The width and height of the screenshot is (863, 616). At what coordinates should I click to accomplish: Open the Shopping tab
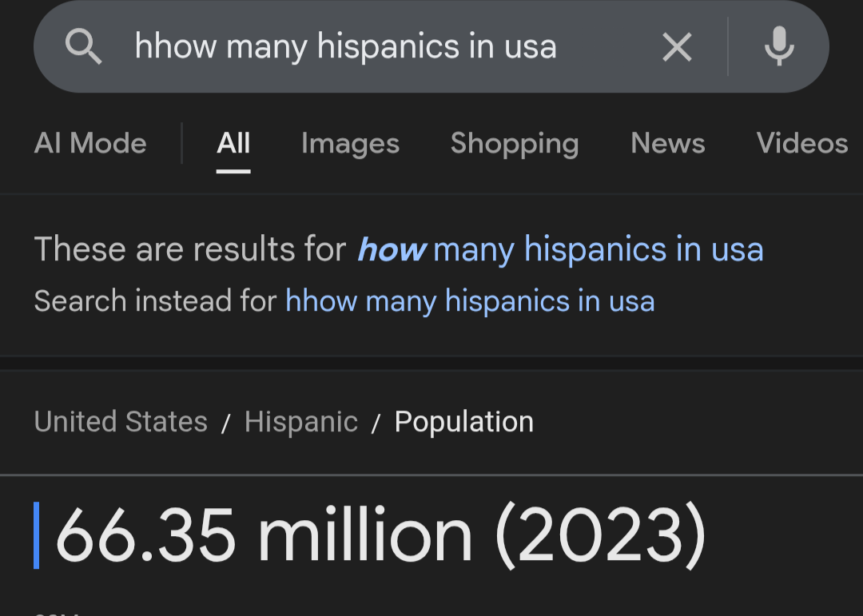515,145
